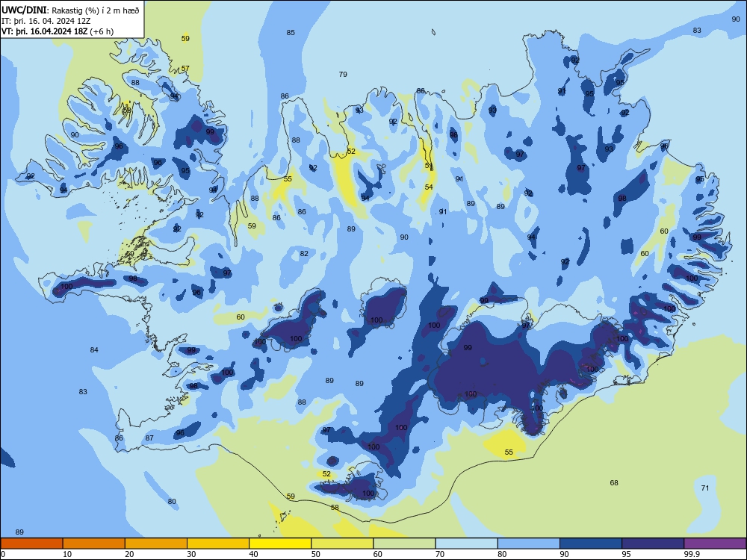The width and height of the screenshot is (747, 560).
Task: Click the UWC/DINI title text
Action: point(70,10)
